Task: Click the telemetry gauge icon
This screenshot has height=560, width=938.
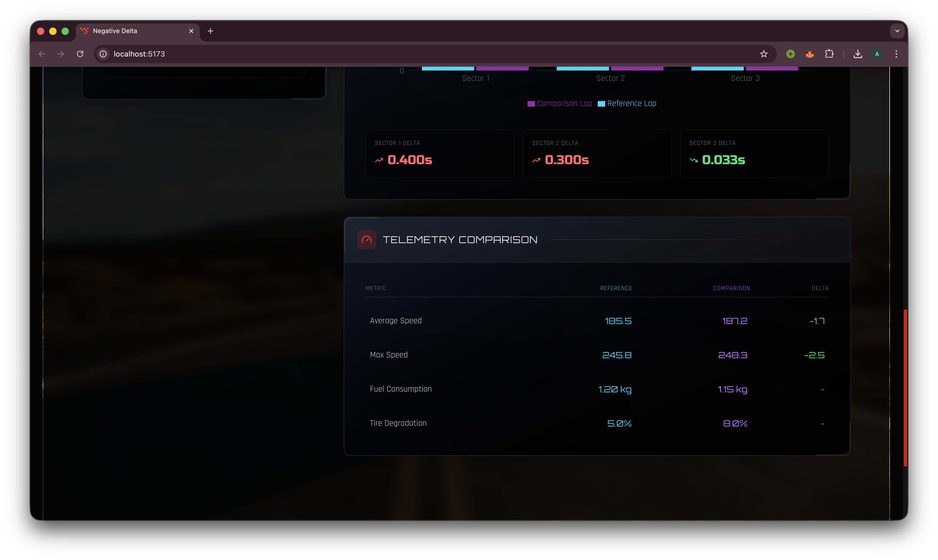Action: coord(366,240)
